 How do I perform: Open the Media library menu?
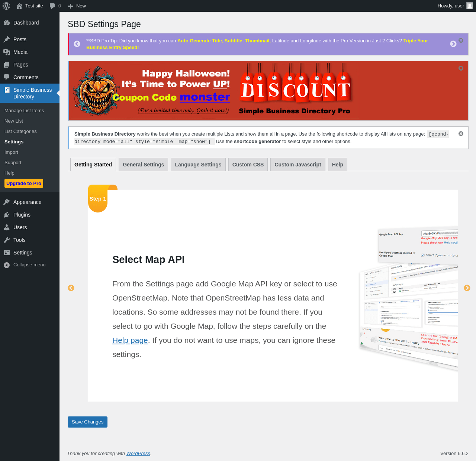30,52
